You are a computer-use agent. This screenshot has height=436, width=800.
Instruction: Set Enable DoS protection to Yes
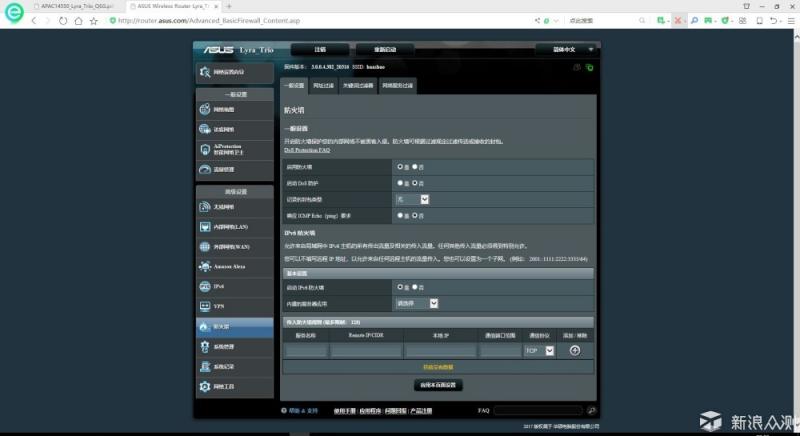[x=400, y=183]
